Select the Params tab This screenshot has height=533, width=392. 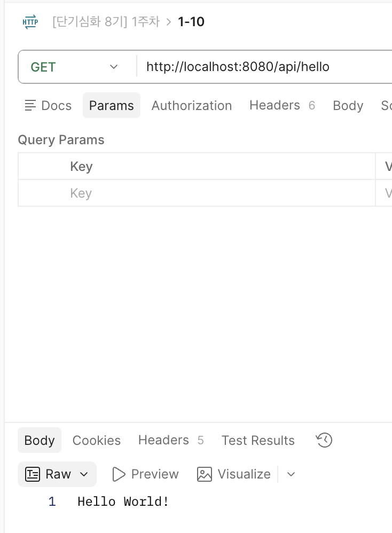pyautogui.click(x=112, y=105)
